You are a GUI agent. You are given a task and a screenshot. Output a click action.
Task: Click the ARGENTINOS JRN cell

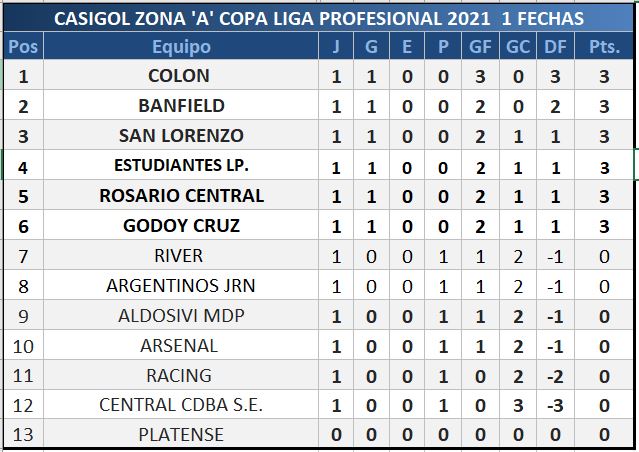click(181, 286)
